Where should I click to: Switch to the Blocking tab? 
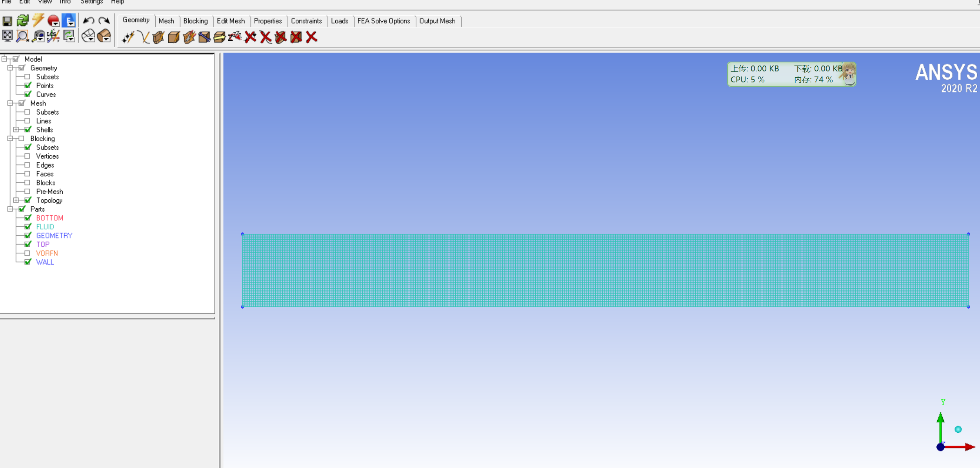pos(195,21)
